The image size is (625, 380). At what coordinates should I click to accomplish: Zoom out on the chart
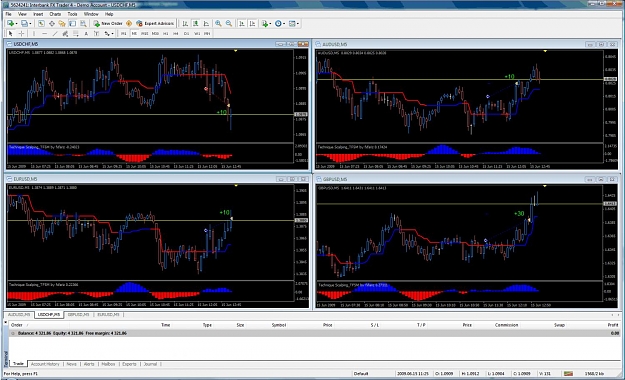click(x=229, y=24)
